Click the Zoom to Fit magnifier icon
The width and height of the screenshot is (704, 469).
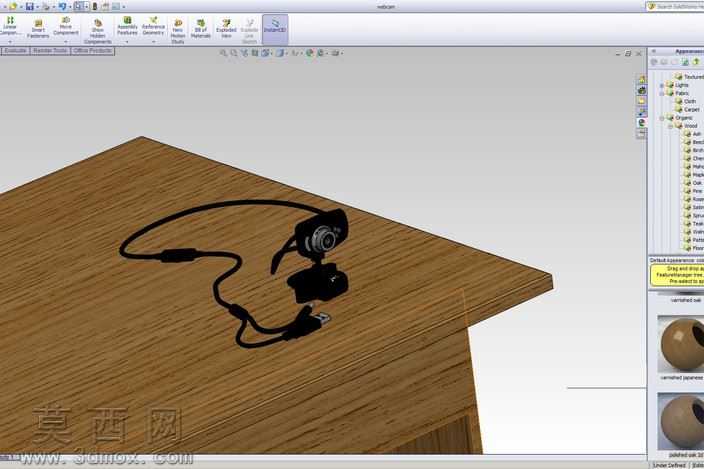click(x=223, y=53)
